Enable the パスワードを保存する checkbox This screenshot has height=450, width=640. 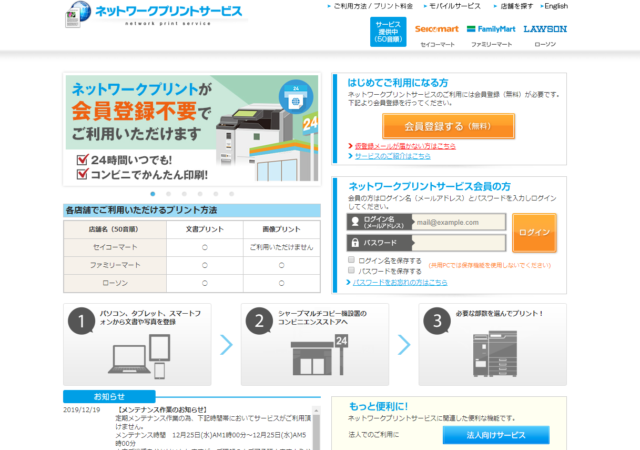pos(351,271)
